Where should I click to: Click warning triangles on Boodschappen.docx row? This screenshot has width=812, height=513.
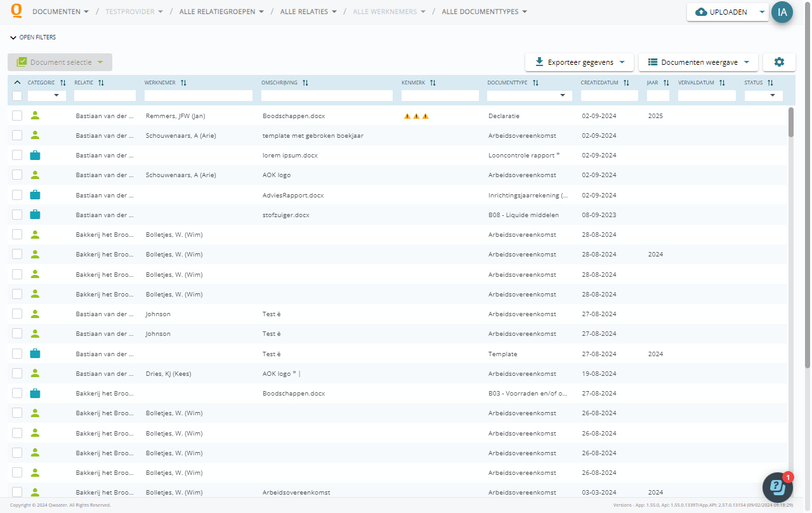[417, 116]
